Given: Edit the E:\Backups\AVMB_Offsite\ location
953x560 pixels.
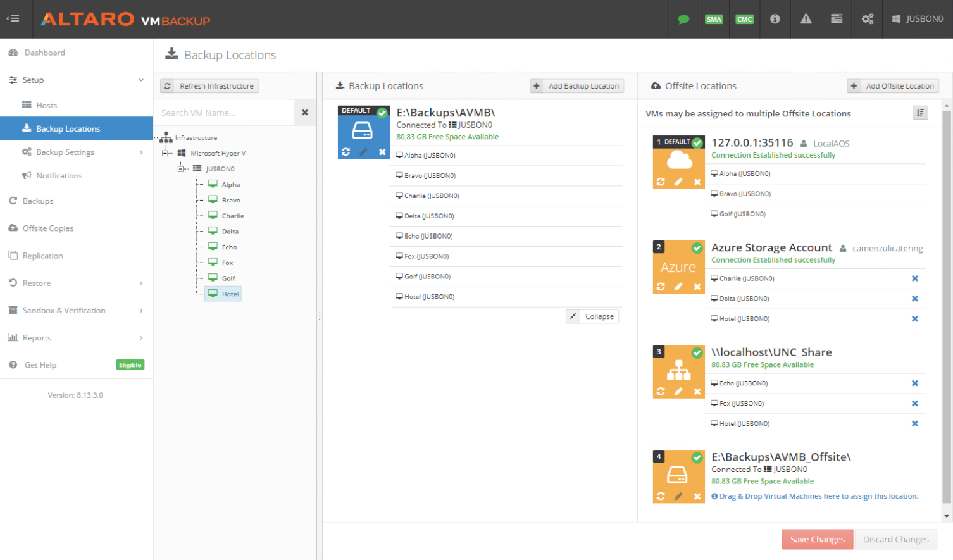Looking at the screenshot, I should click(678, 496).
